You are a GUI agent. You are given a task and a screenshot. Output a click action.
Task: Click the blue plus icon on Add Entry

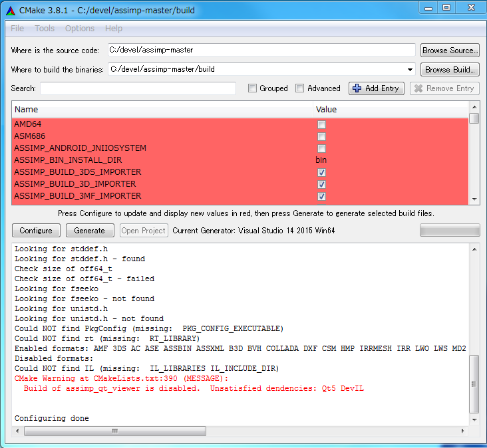coord(357,88)
